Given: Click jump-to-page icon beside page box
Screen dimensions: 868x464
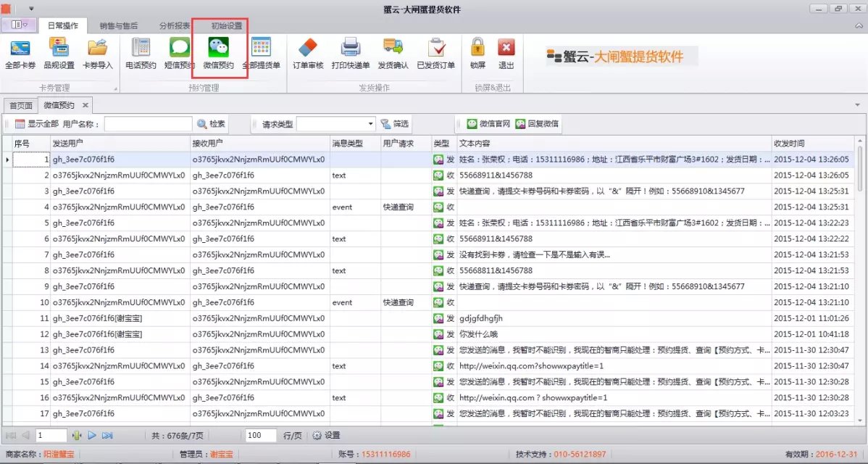Looking at the screenshot, I should coord(76,436).
